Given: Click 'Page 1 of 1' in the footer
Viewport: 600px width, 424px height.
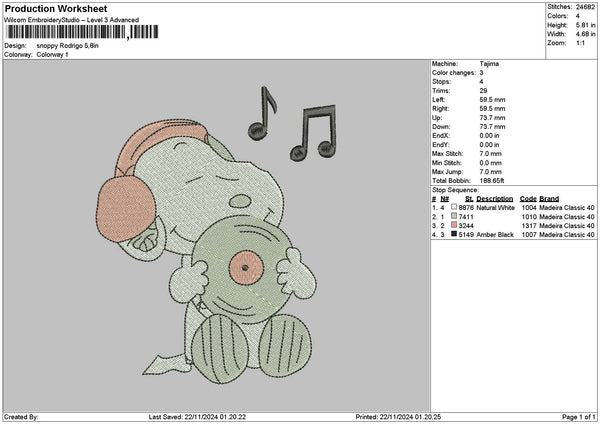Looking at the screenshot, I should [579, 417].
